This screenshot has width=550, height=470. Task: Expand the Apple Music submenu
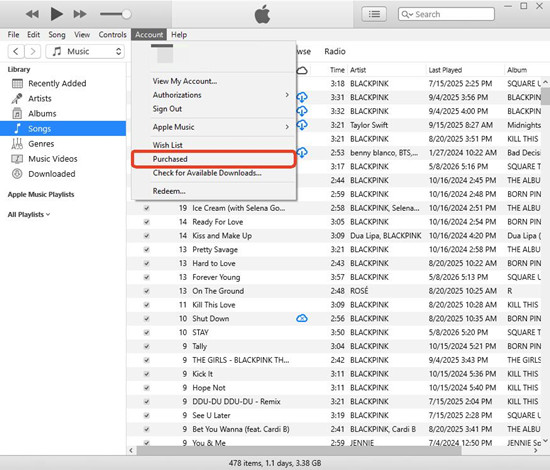click(x=214, y=127)
